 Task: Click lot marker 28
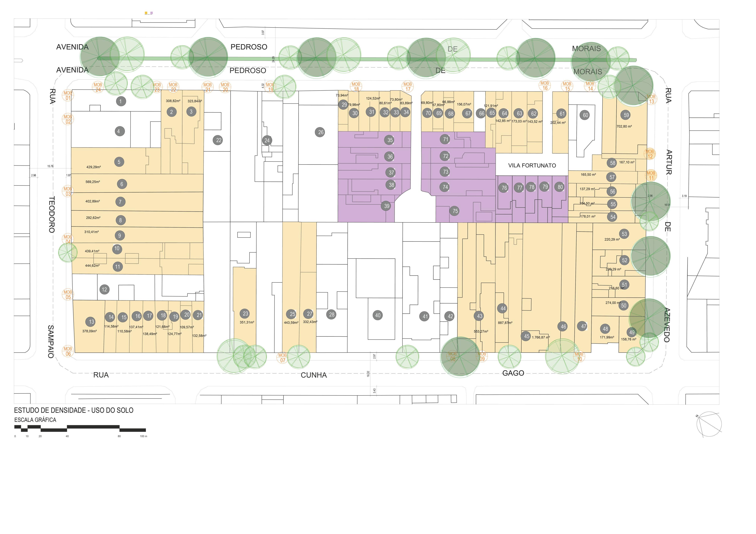(x=332, y=314)
